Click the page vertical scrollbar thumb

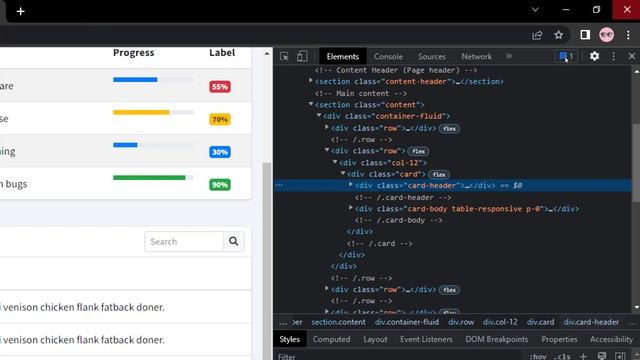[x=267, y=261]
